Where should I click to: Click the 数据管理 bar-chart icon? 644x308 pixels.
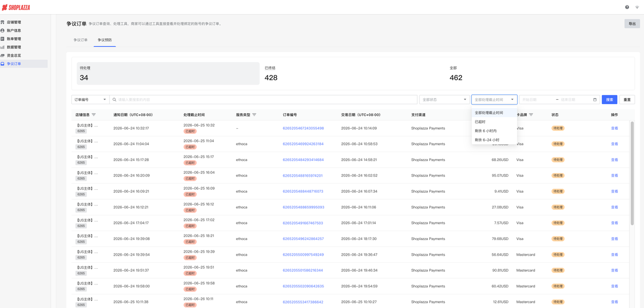(3, 47)
